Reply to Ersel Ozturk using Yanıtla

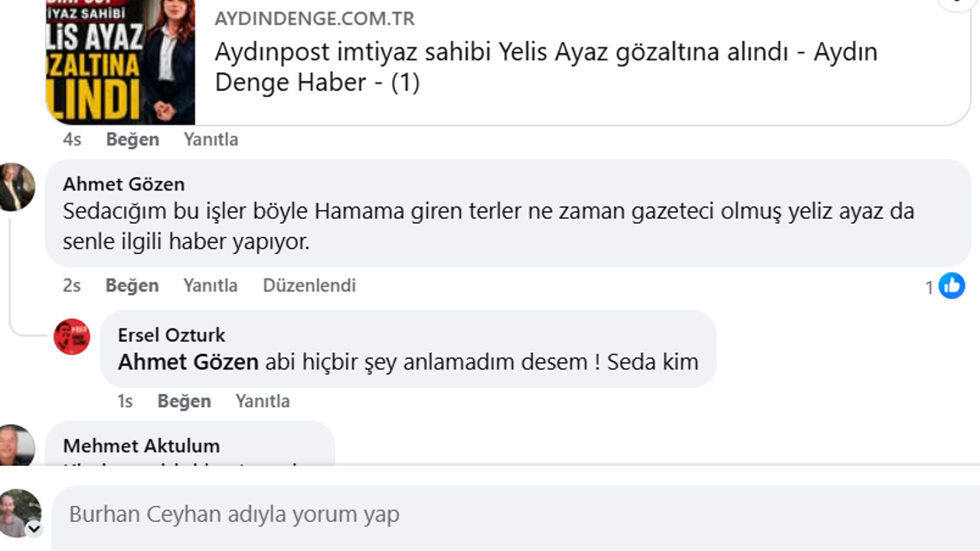263,401
